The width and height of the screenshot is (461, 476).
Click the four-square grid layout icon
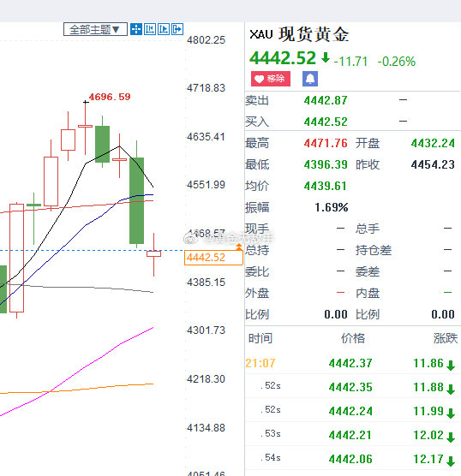136,29
